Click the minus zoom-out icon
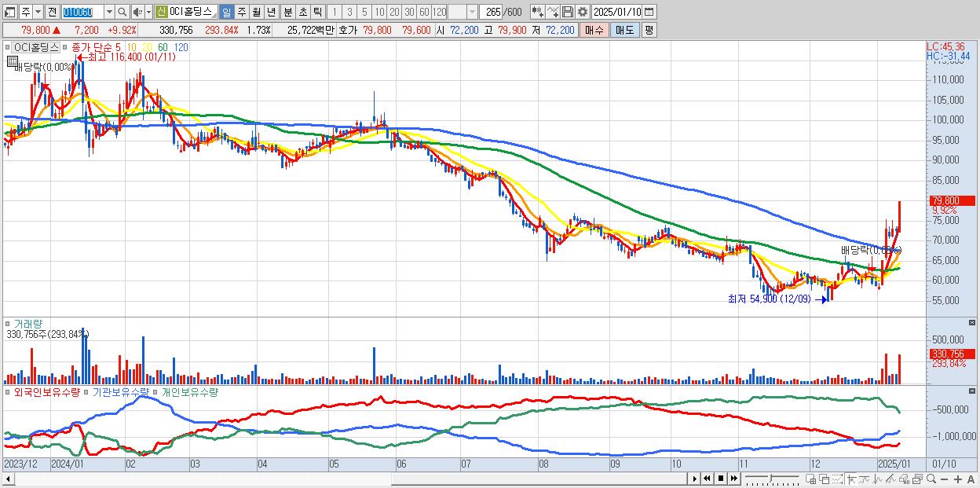 [944, 479]
